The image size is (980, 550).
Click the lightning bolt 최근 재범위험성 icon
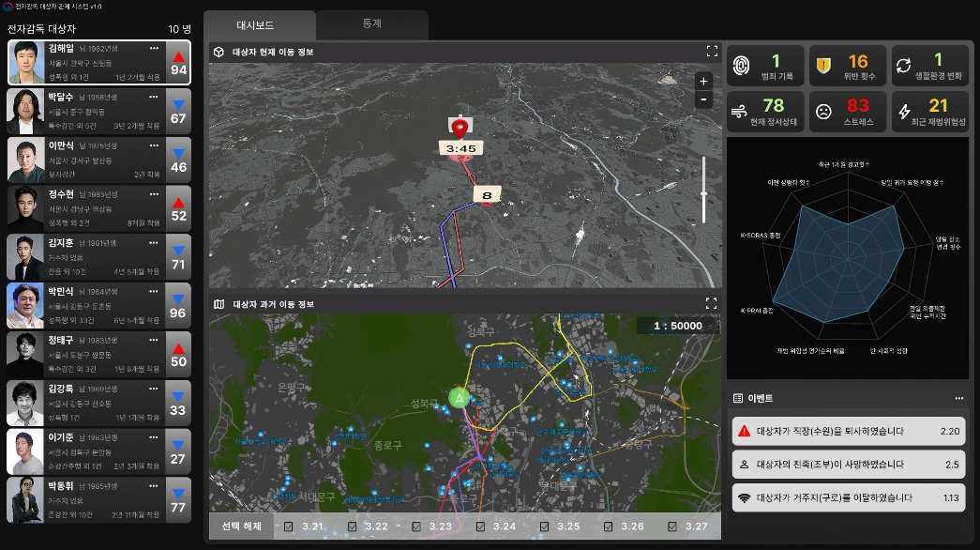click(905, 111)
